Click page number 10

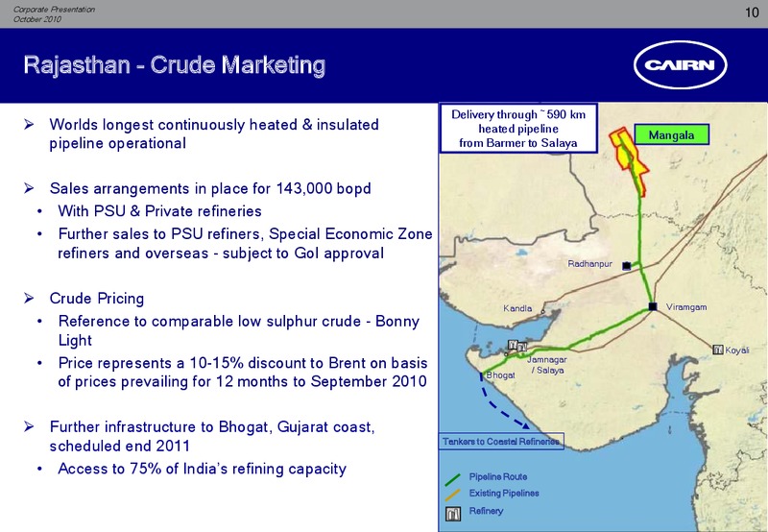(x=752, y=12)
